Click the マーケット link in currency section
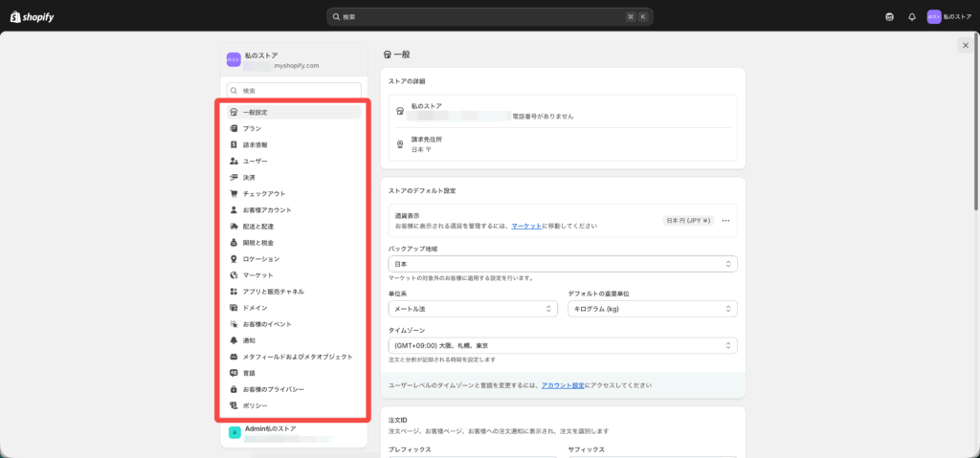980x458 pixels. tap(525, 227)
